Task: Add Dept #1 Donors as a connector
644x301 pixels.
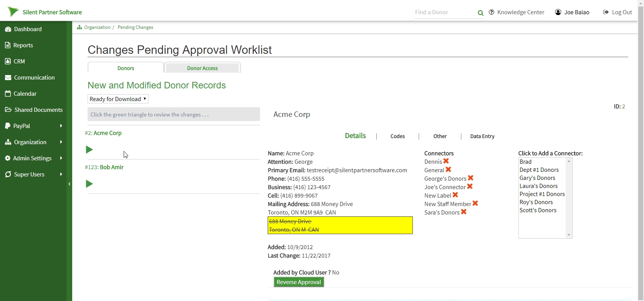Action: point(542,170)
